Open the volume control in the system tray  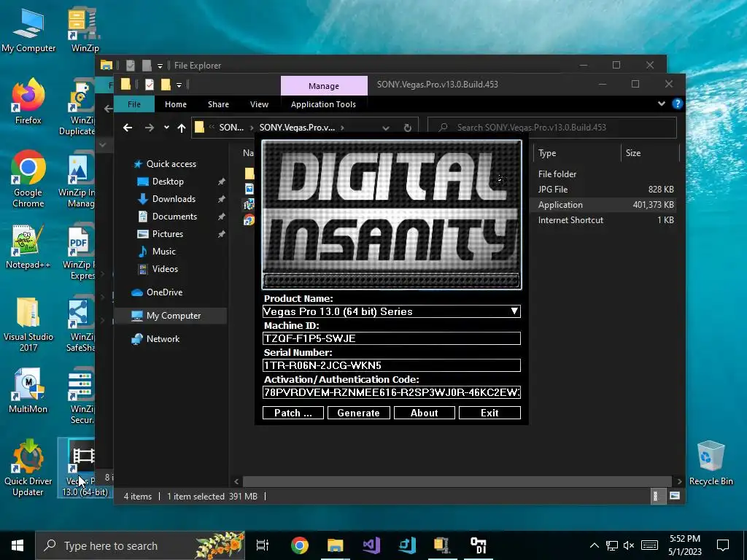[628, 545]
